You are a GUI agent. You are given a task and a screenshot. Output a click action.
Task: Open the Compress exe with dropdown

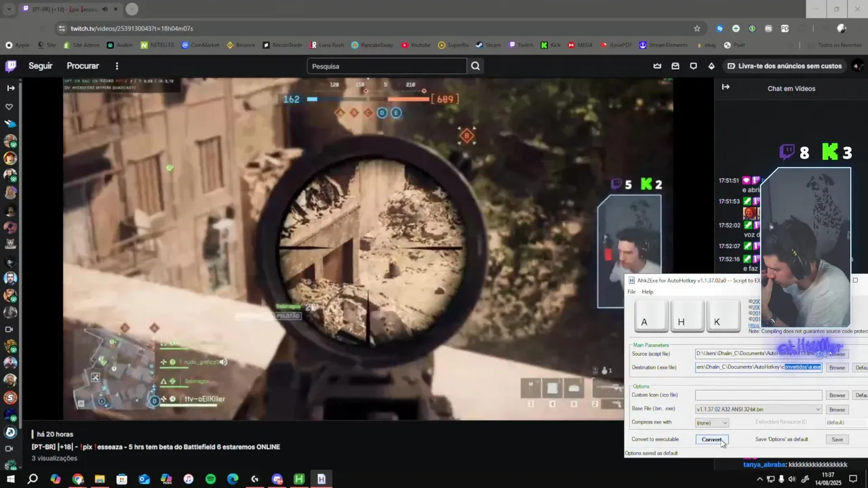pos(712,423)
